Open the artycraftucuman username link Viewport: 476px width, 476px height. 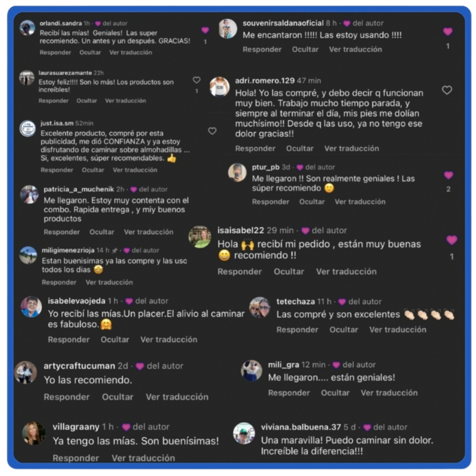(x=79, y=366)
